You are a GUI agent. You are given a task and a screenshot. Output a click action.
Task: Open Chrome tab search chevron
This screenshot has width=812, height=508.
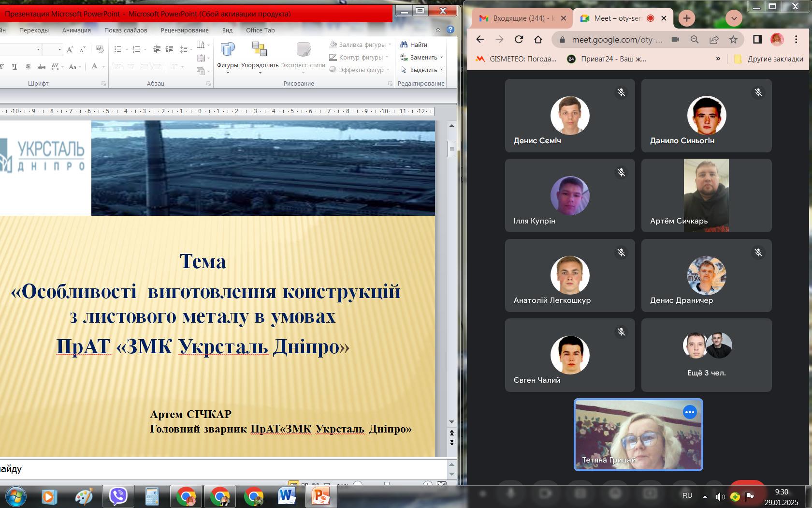pos(734,18)
